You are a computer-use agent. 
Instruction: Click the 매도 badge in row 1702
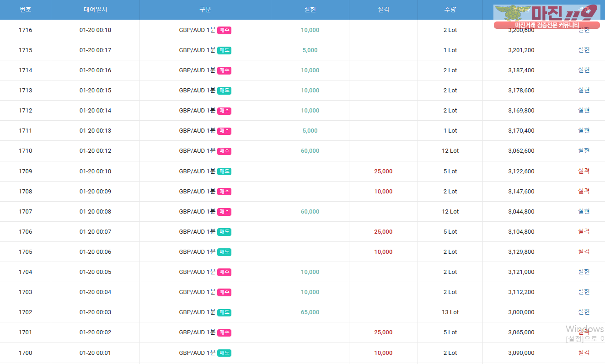(224, 312)
